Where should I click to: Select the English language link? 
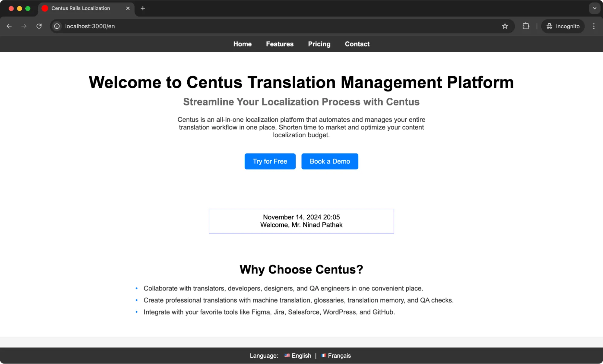tap(301, 356)
